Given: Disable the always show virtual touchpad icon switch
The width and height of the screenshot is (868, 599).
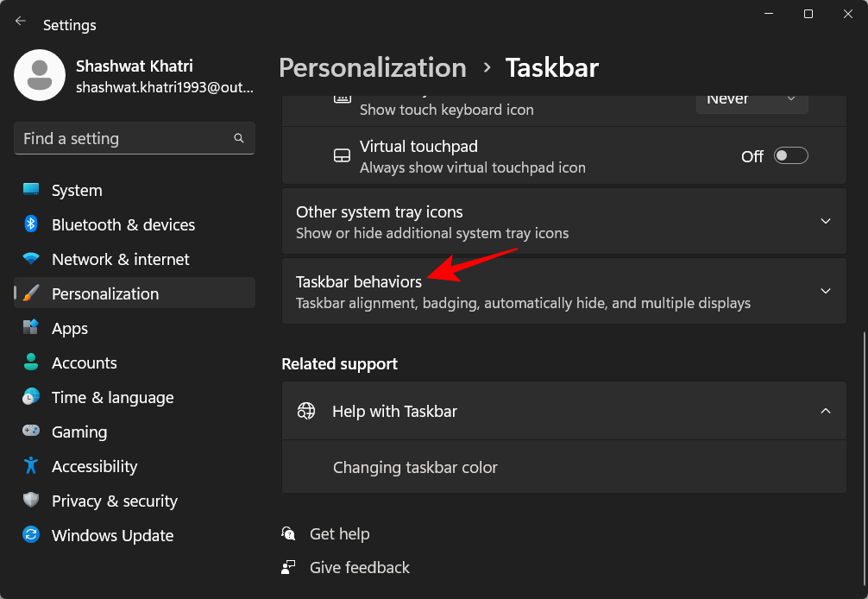Looking at the screenshot, I should [789, 155].
